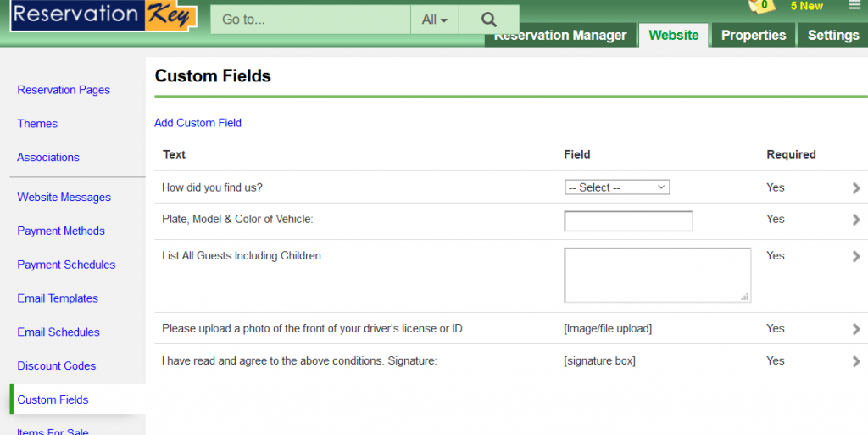Open the Signature row arrow
The image size is (868, 435).
pyautogui.click(x=856, y=361)
